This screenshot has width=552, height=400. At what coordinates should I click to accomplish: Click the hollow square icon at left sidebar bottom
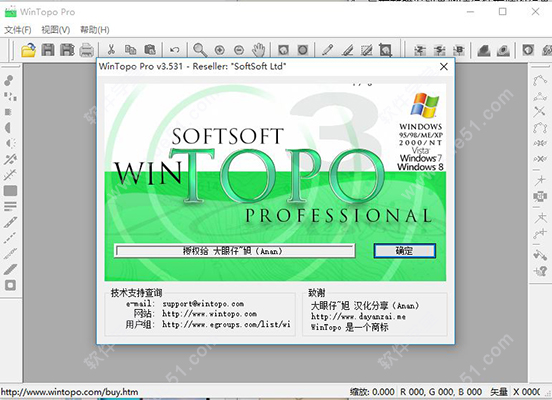pyautogui.click(x=10, y=285)
